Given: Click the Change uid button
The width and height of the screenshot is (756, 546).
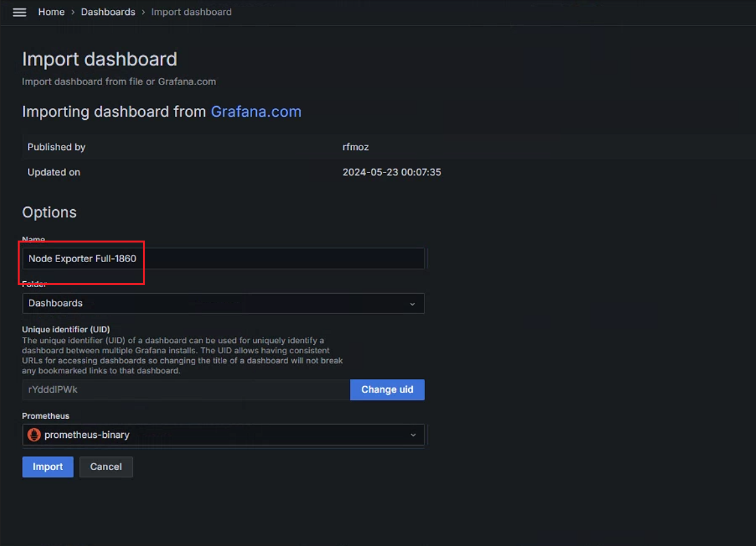Looking at the screenshot, I should 387,390.
